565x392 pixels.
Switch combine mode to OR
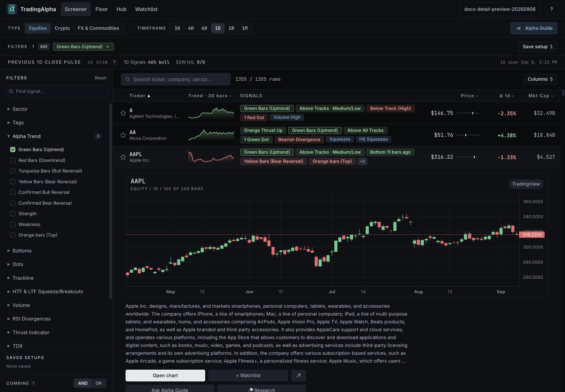pyautogui.click(x=98, y=383)
